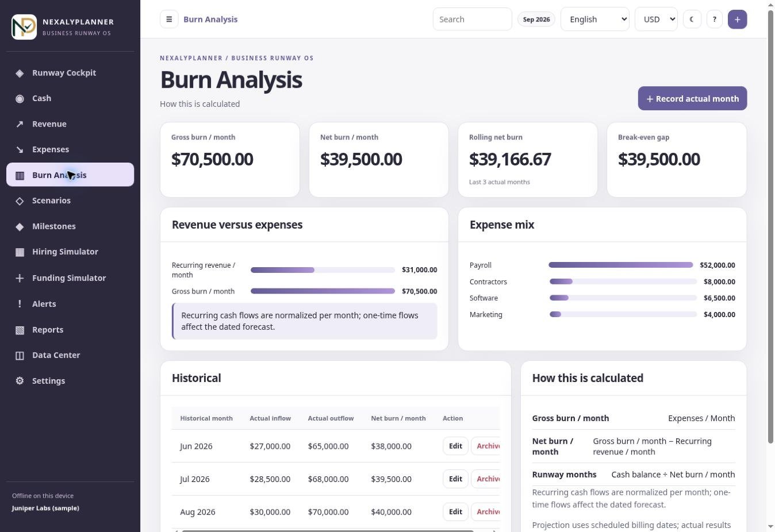Viewport: 775px width, 532px height.
Task: Click the Actual inflow column header
Action: (x=270, y=418)
